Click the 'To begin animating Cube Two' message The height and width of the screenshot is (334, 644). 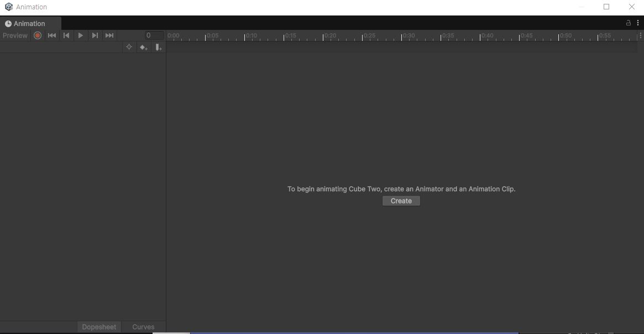click(401, 189)
